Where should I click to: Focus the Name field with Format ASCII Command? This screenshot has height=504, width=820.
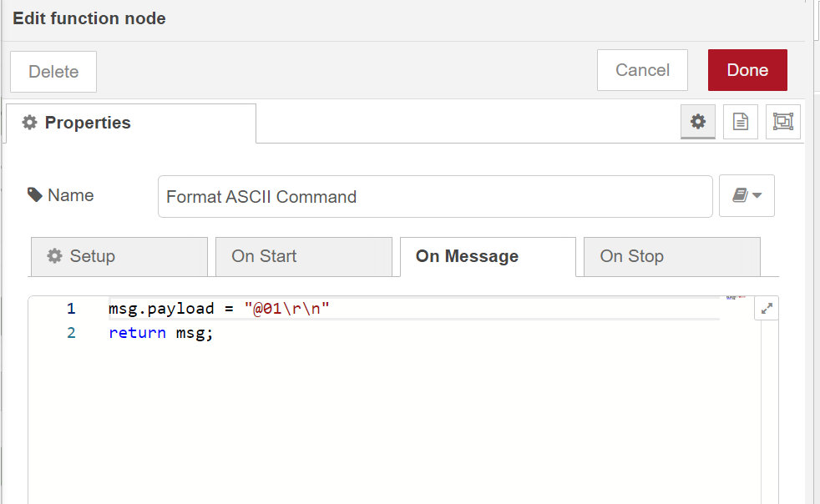coord(434,197)
